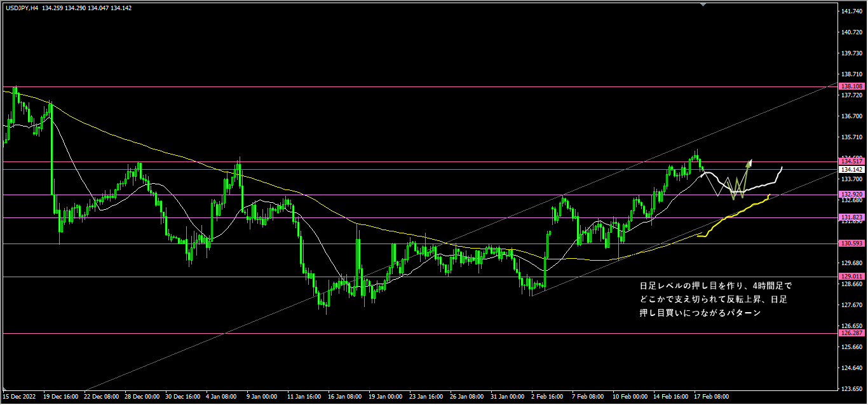Click the 138.108 pink price label

click(x=850, y=86)
